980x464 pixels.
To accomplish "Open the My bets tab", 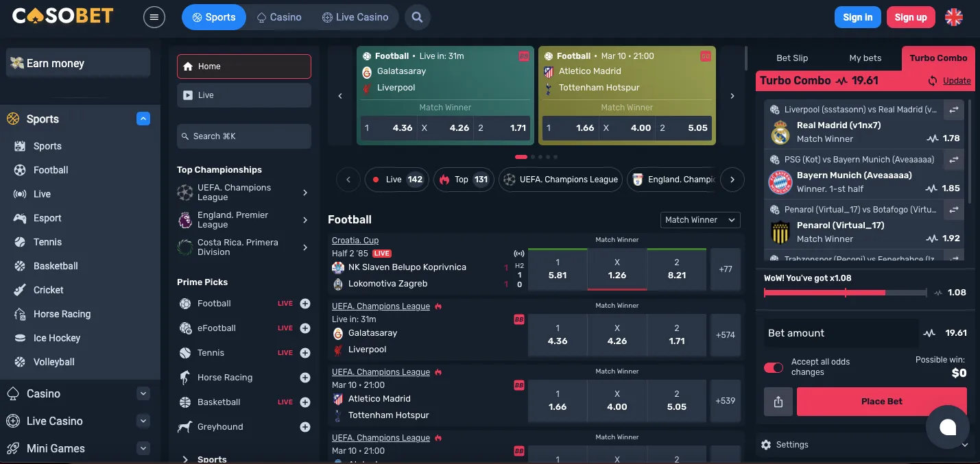I will [865, 58].
